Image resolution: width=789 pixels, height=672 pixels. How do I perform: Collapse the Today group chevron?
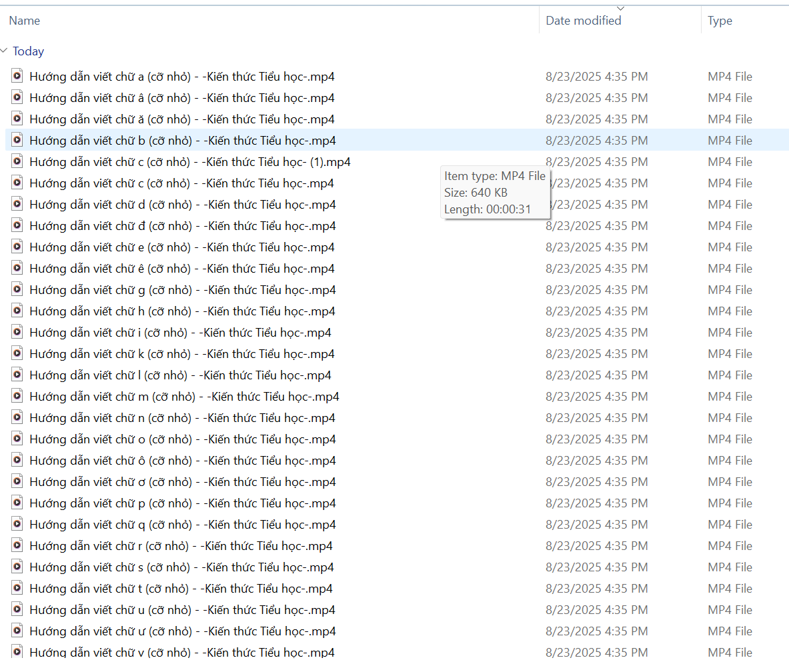[5, 51]
